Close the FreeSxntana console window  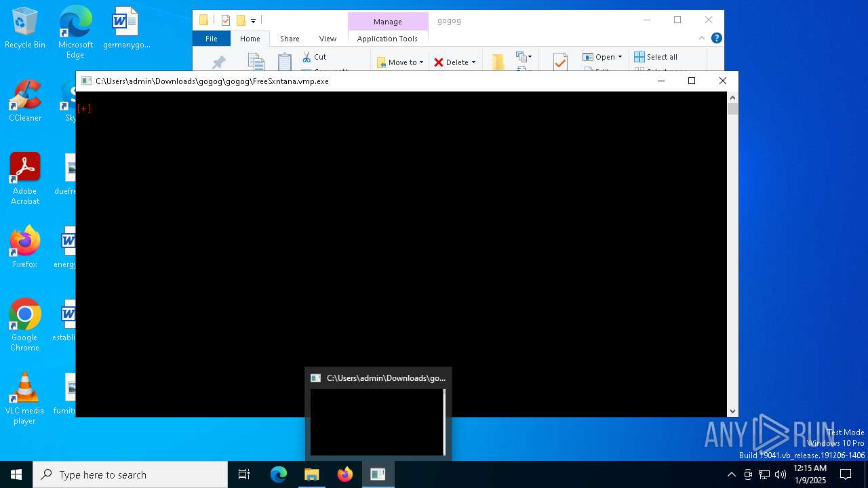[x=723, y=81]
